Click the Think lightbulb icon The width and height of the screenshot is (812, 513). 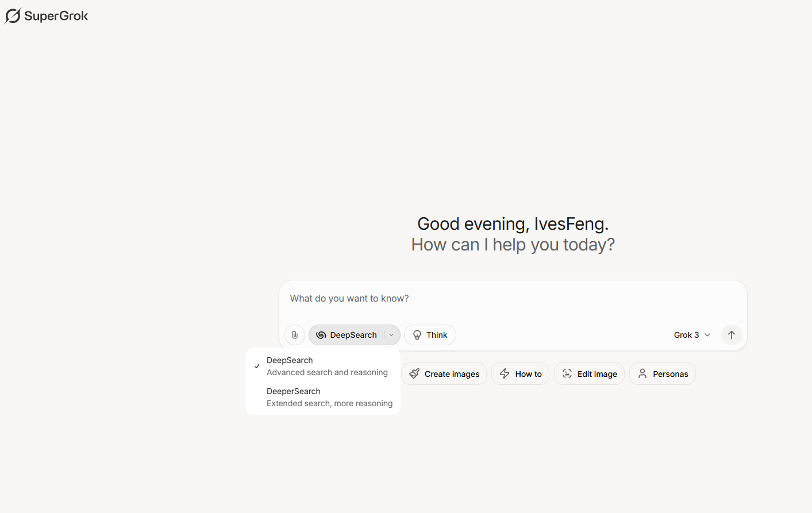click(417, 335)
